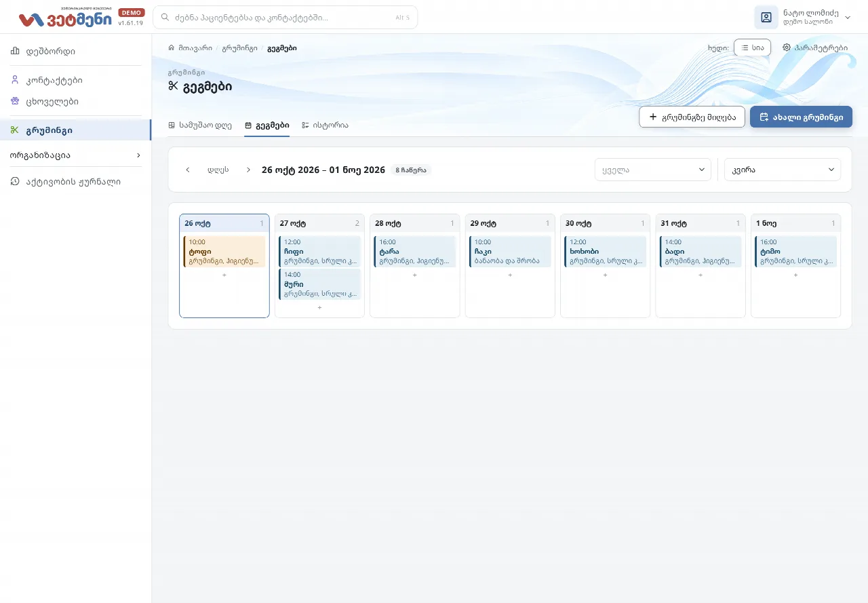868x603 pixels.
Task: Open the 14:00 ბადი appointment card
Action: tap(701, 252)
